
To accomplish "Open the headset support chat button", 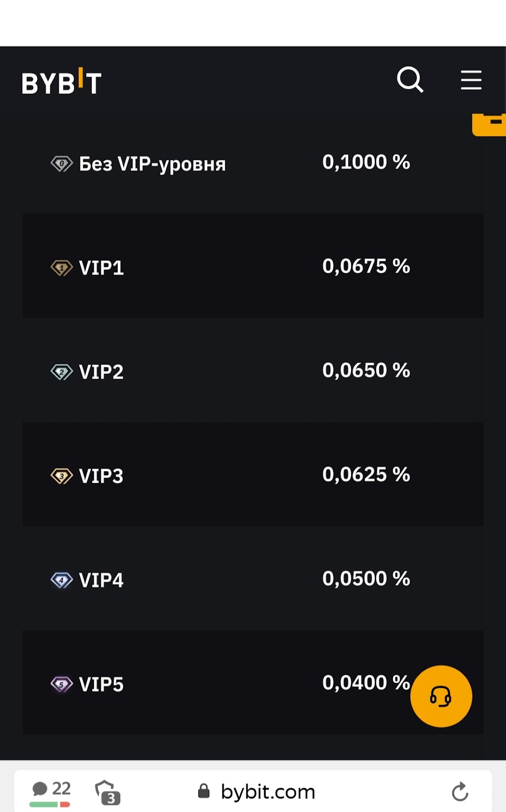I will [x=441, y=696].
